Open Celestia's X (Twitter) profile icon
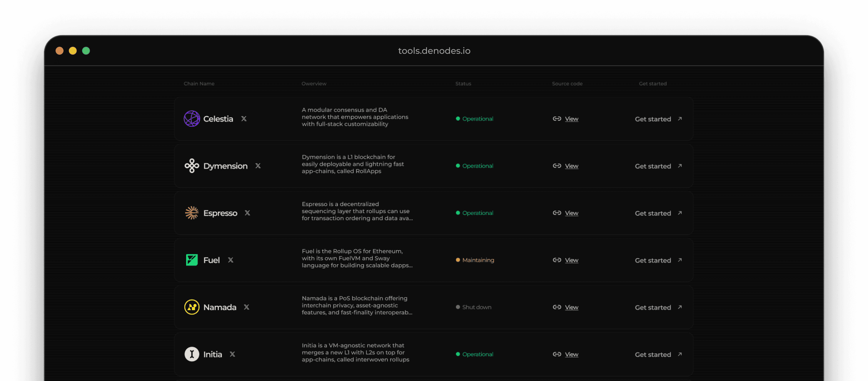This screenshot has width=868, height=381. coord(244,118)
